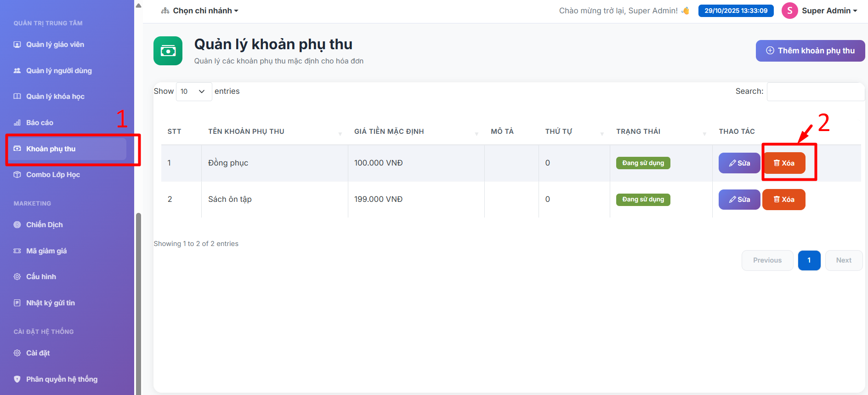Click the Super Admin avatar icon
The image size is (868, 395).
coord(789,11)
